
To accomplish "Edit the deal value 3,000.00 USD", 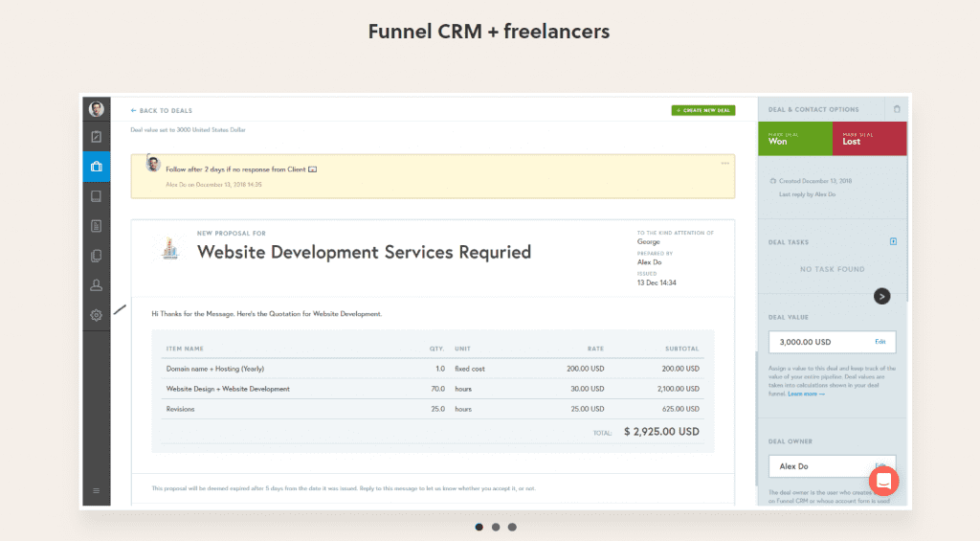I will (x=880, y=342).
